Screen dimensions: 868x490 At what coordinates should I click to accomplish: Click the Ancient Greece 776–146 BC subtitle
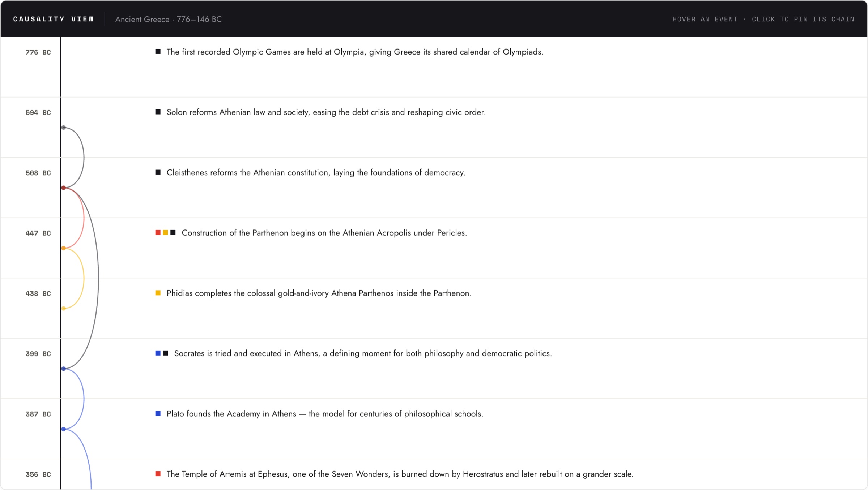point(169,20)
